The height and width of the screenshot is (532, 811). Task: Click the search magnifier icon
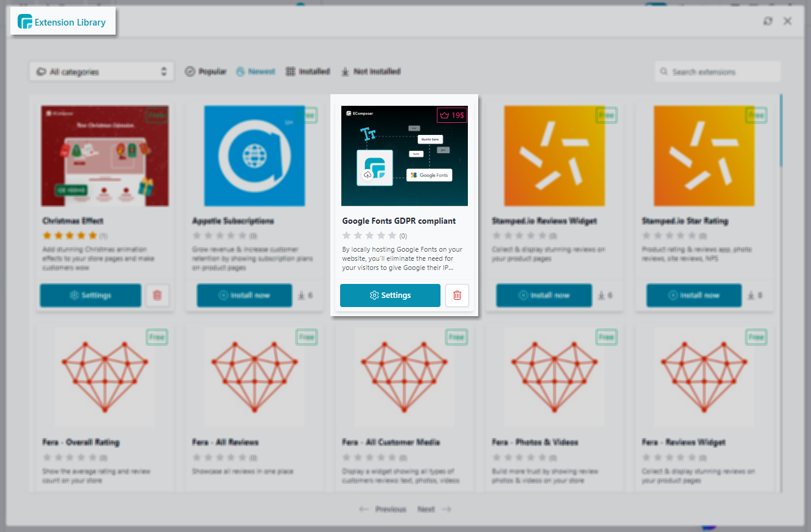pyautogui.click(x=664, y=72)
